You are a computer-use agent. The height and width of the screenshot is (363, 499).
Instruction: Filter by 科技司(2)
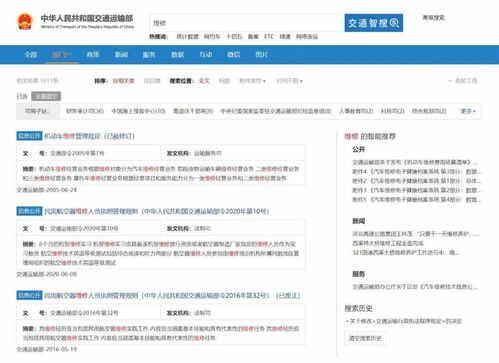coord(393,111)
